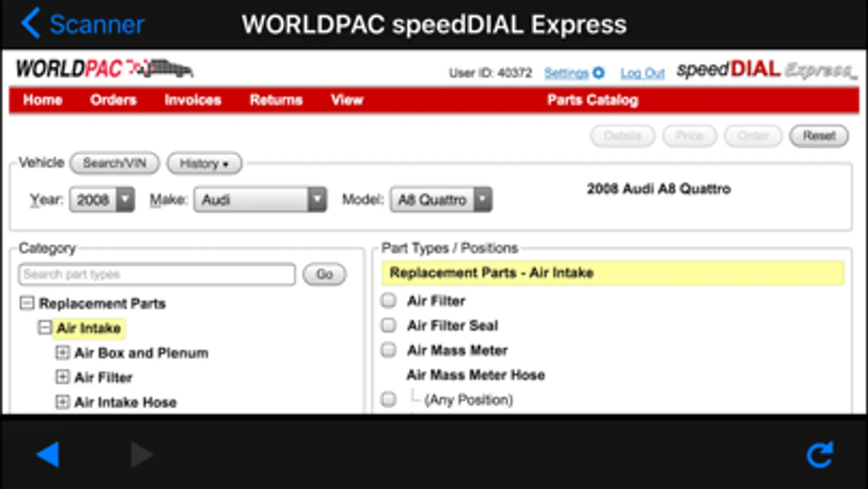The height and width of the screenshot is (489, 868).
Task: Select Air Box and Plenum tree item
Action: pyautogui.click(x=141, y=353)
